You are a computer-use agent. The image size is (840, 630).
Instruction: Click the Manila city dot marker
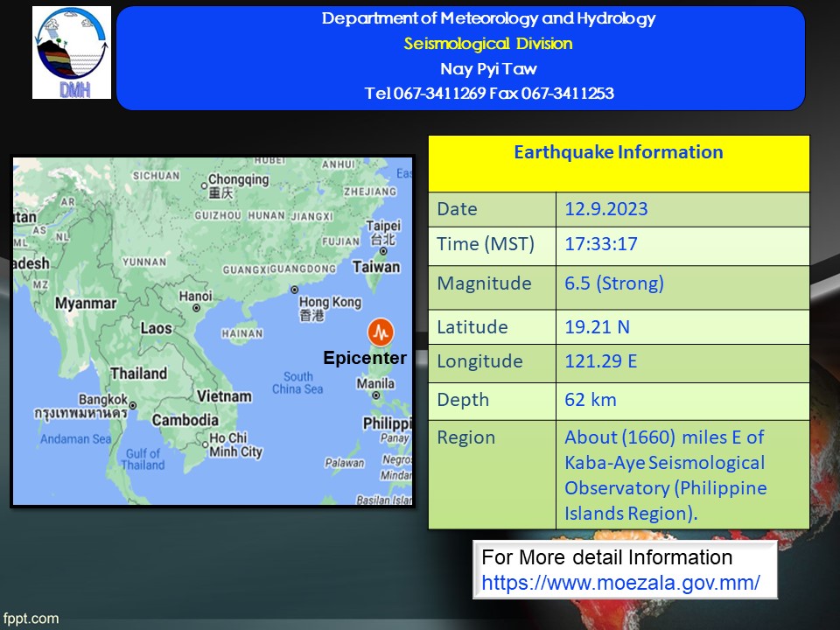(x=376, y=395)
